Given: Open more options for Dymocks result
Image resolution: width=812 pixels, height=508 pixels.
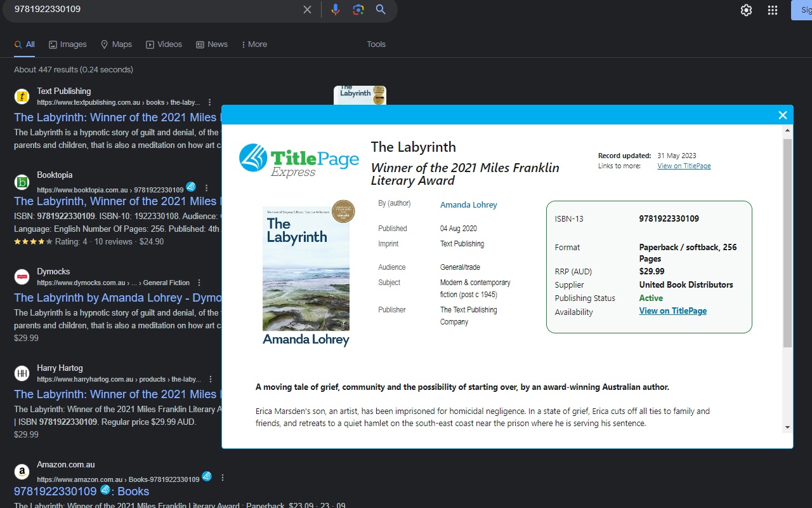Looking at the screenshot, I should click(x=199, y=283).
